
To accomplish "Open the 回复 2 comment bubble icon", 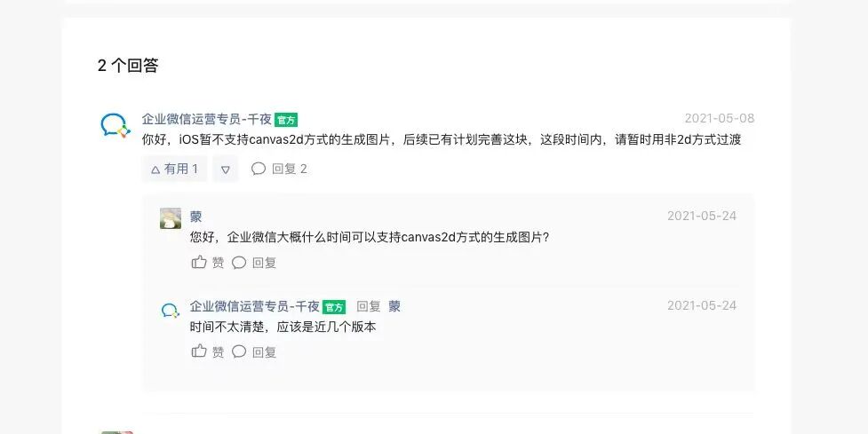I will [x=258, y=169].
